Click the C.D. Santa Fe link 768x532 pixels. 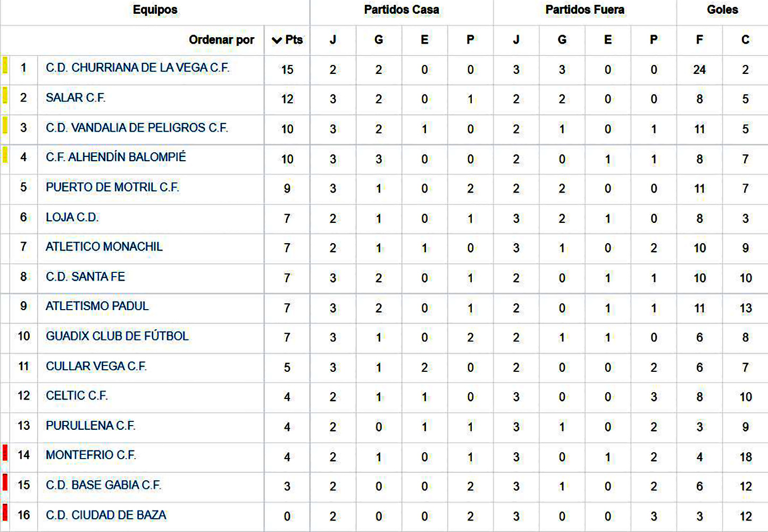click(x=85, y=277)
